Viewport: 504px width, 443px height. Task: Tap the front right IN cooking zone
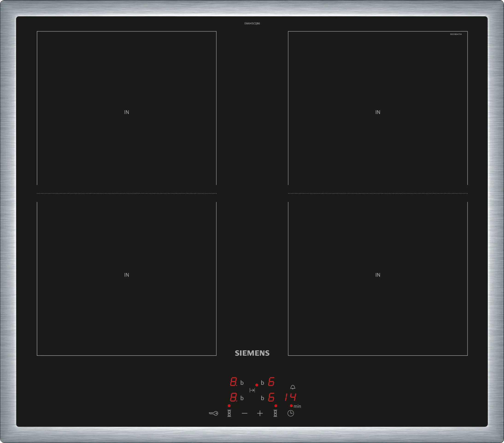pyautogui.click(x=378, y=275)
